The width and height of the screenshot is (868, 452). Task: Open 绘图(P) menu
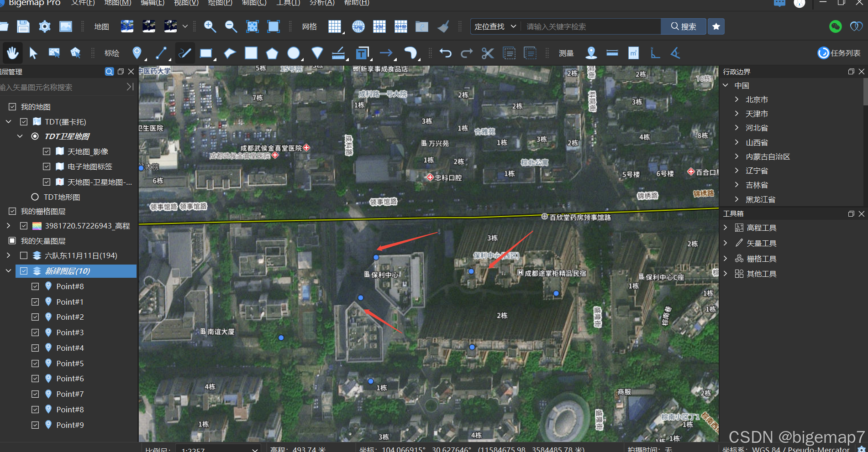(x=220, y=3)
